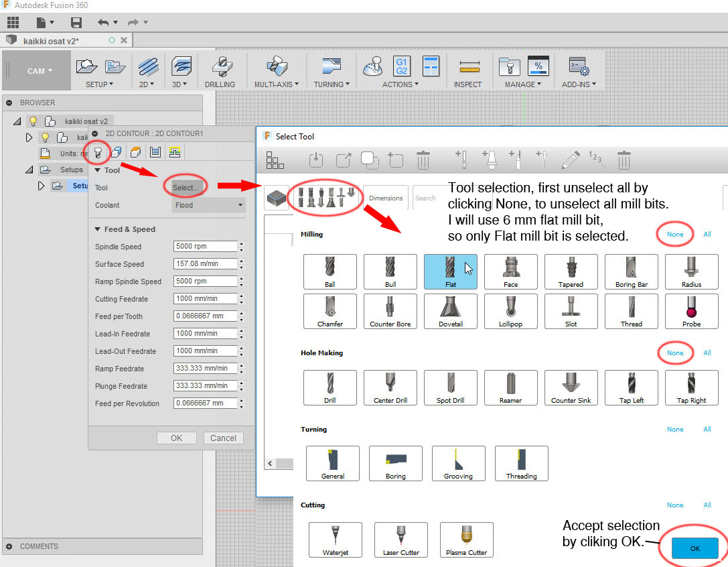The height and width of the screenshot is (567, 728).
Task: Click the Save icon in the top toolbar
Action: (x=76, y=22)
